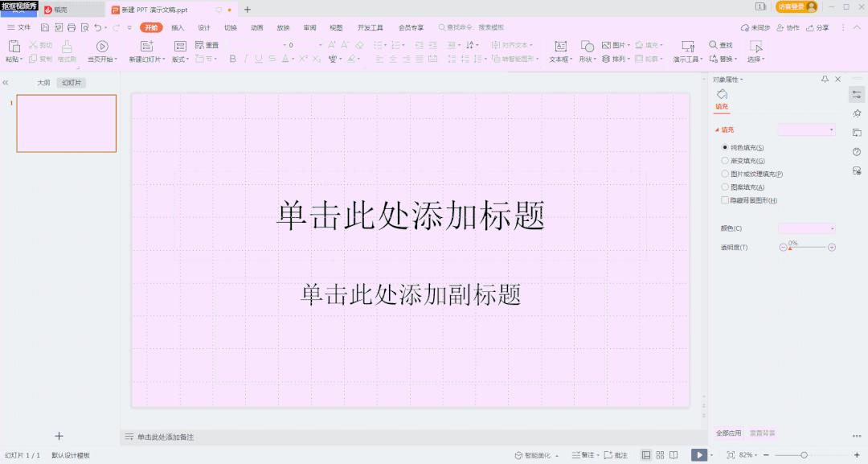Expand the 版式 layout dropdown
The height and width of the screenshot is (464, 868).
[x=178, y=58]
